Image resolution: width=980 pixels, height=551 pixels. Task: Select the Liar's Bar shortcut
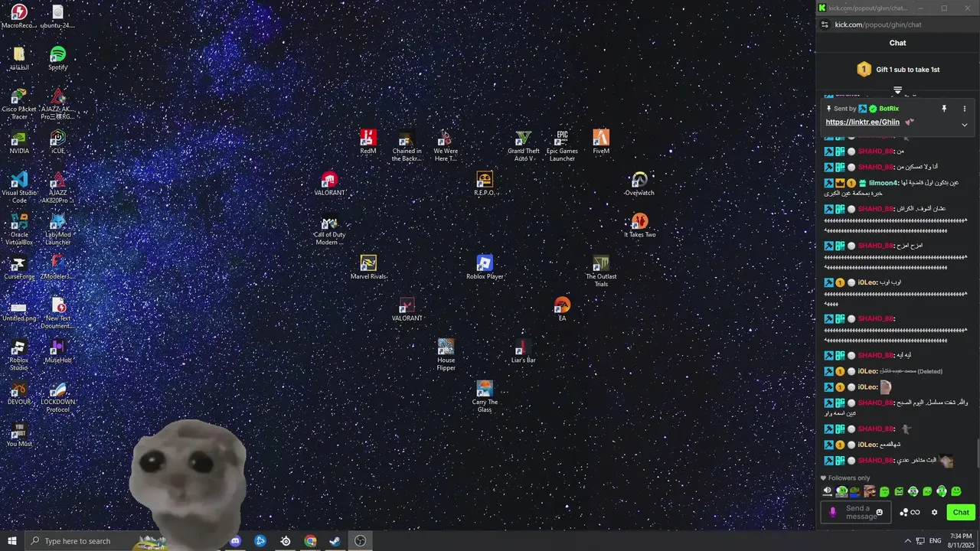(524, 352)
